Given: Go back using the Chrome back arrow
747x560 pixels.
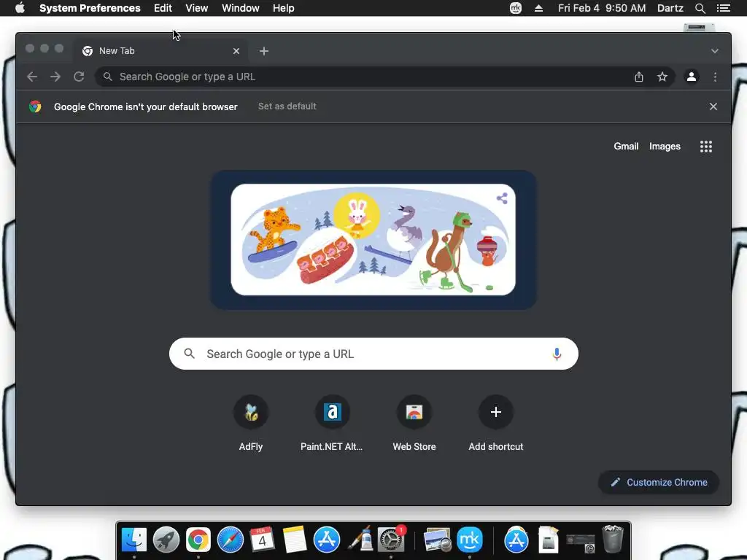Looking at the screenshot, I should point(32,77).
